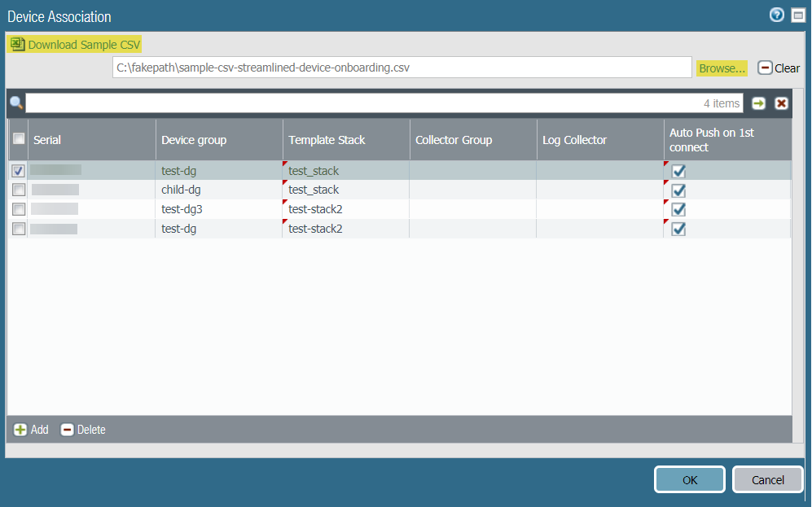Click the table search filter field
This screenshot has width=812, height=507.
[384, 103]
